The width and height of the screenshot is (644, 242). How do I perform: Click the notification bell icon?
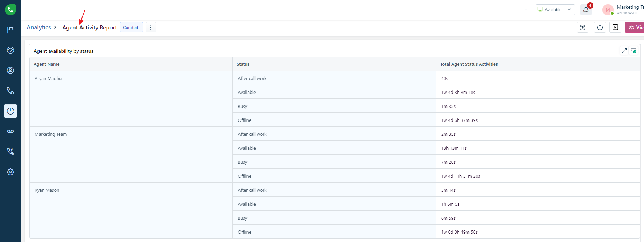[586, 10]
